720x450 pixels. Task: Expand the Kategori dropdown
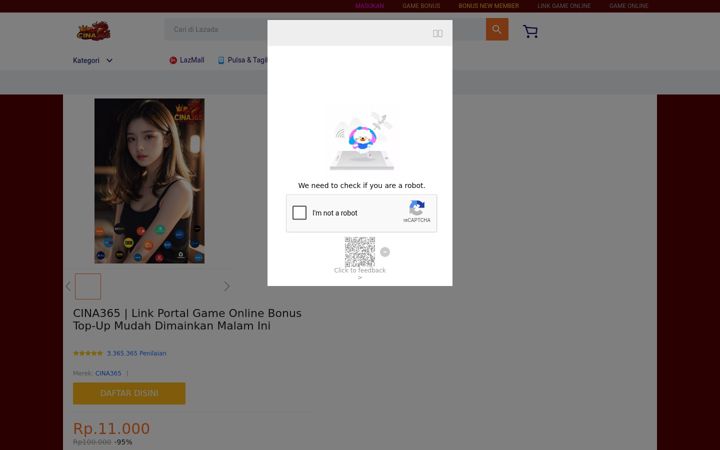pyautogui.click(x=92, y=60)
